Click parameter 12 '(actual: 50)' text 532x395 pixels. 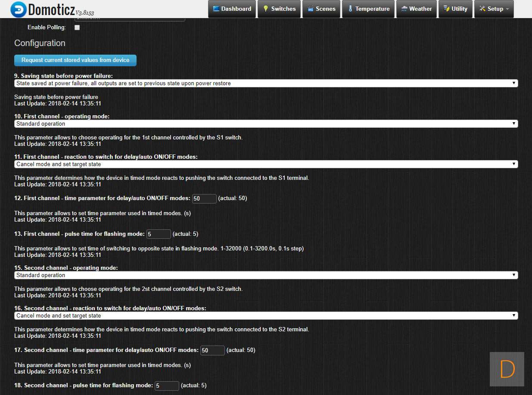pyautogui.click(x=233, y=198)
